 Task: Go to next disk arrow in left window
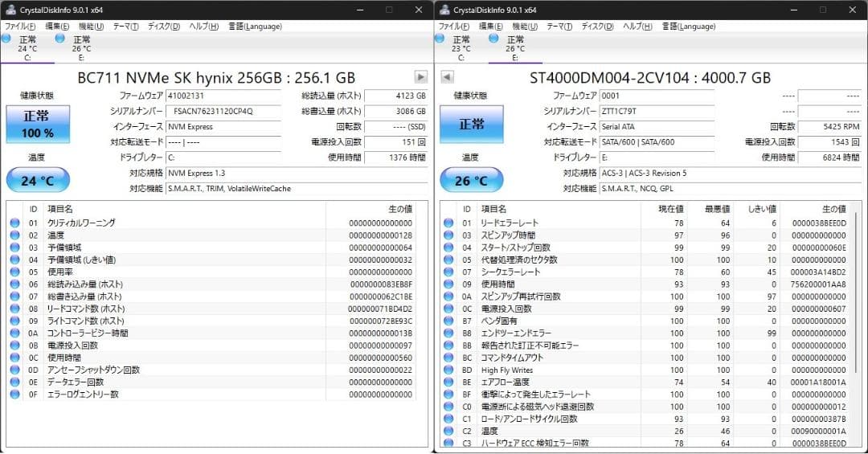pos(420,77)
